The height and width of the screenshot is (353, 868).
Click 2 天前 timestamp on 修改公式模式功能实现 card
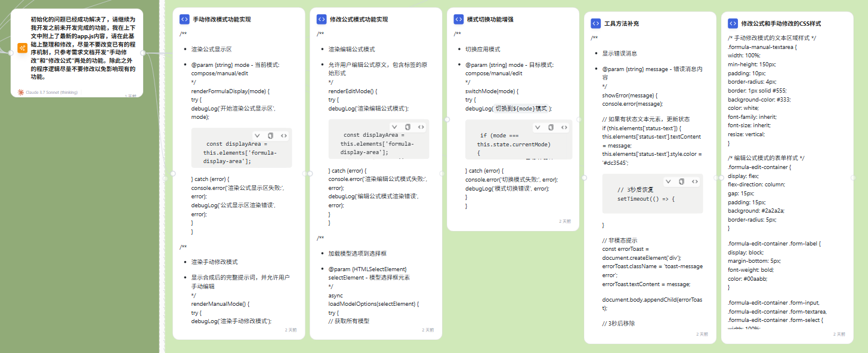(x=428, y=330)
